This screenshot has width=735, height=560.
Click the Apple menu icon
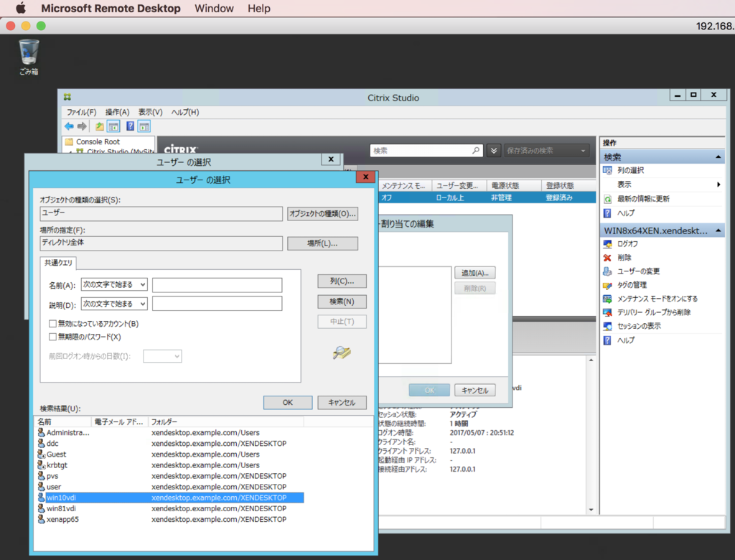[x=21, y=8]
